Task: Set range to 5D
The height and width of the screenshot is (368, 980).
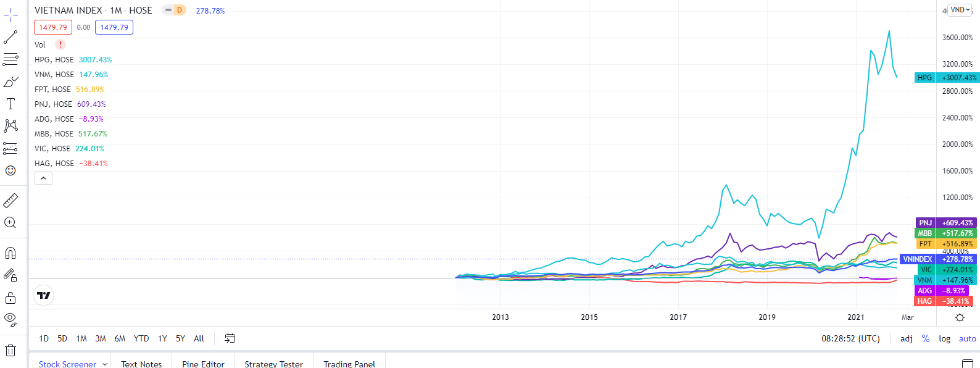Action: [62, 338]
